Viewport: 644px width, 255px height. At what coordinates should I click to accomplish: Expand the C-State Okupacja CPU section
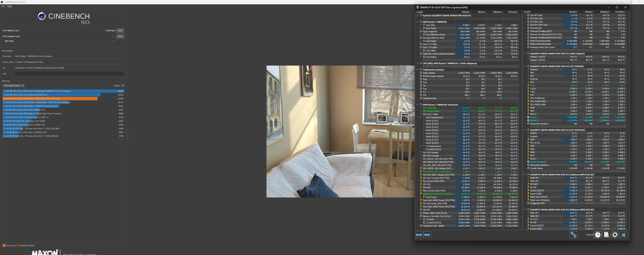pos(417,63)
